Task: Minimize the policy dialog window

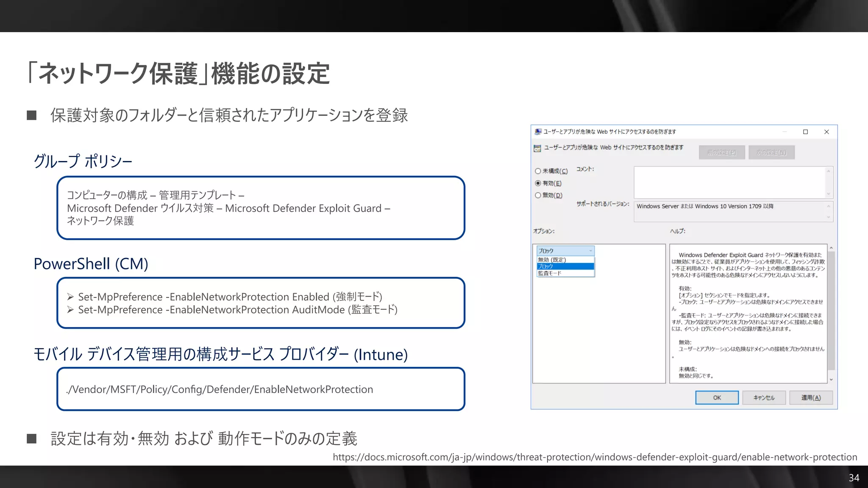Action: pos(785,132)
